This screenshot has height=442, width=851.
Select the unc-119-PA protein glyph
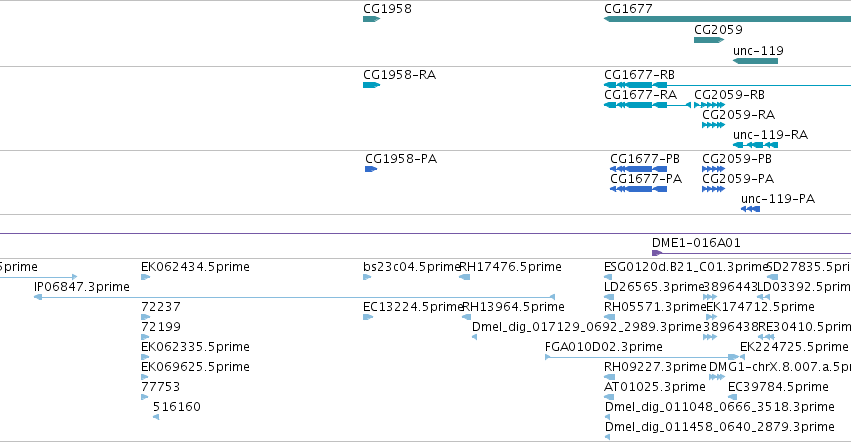(x=751, y=209)
